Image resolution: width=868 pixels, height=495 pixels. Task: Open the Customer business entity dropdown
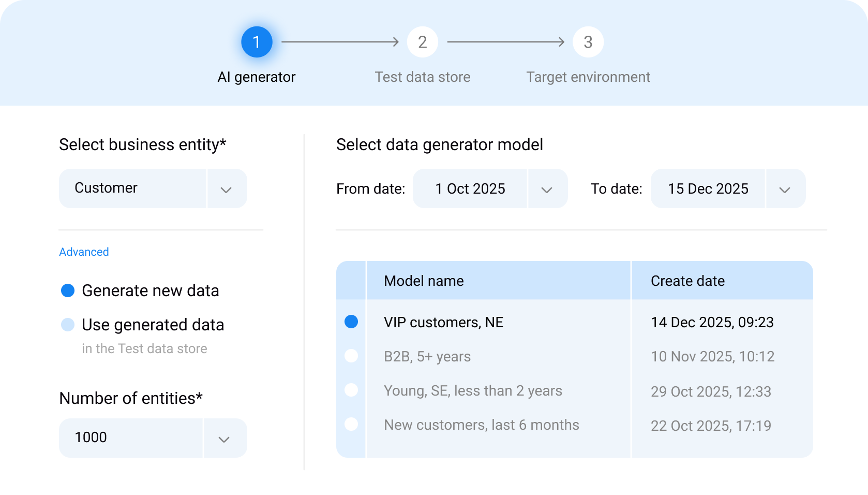point(226,188)
